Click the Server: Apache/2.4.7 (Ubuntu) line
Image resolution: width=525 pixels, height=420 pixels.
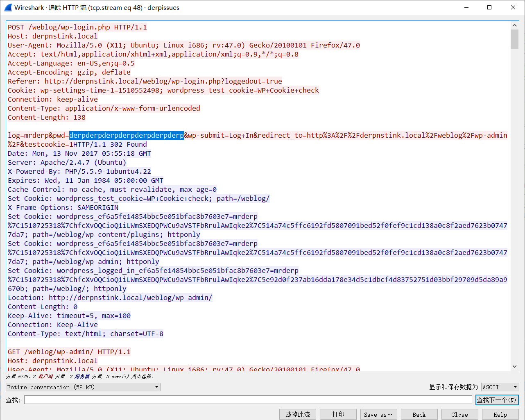point(67,163)
